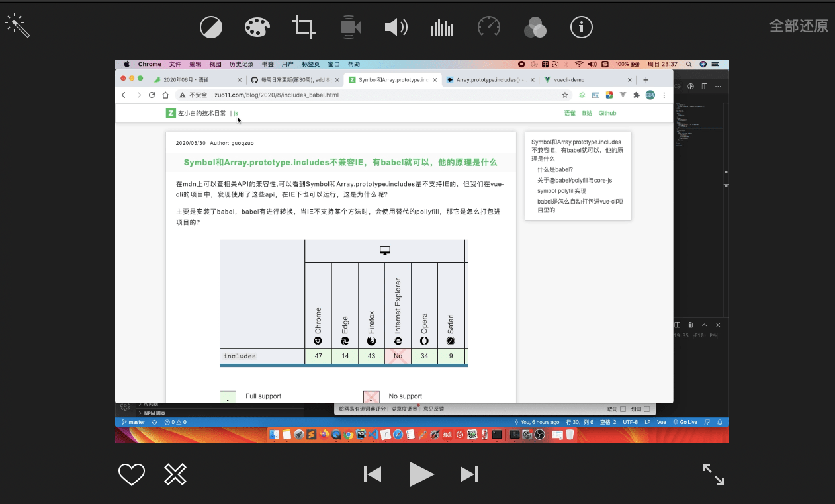Open the speedometer speed tool
This screenshot has width=835, height=504.
488,27
